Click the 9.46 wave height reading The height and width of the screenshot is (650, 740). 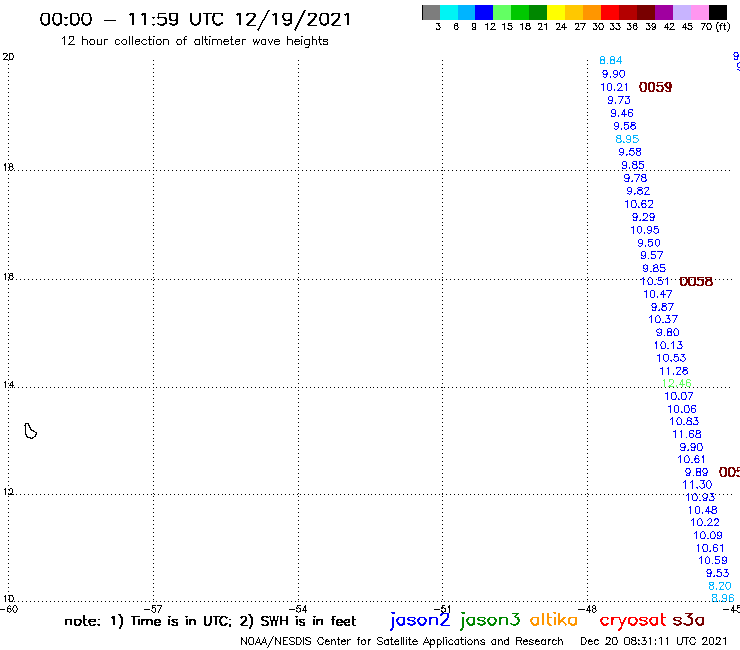click(x=622, y=113)
